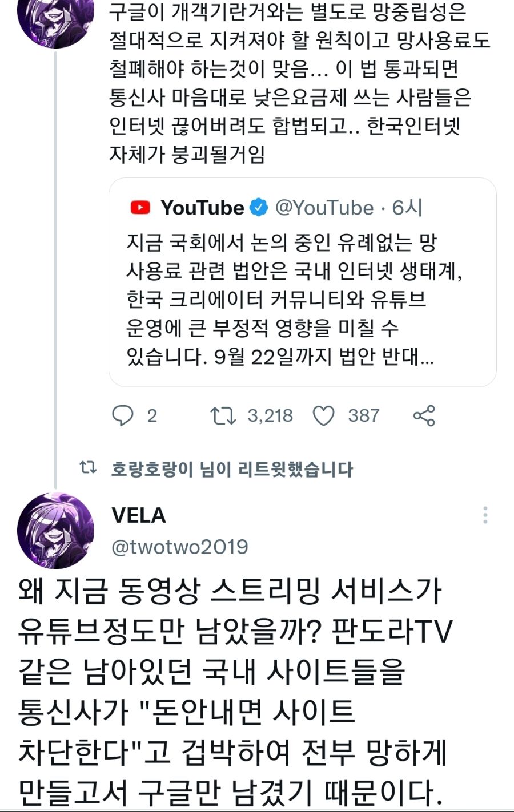This screenshot has width=514, height=812.
Task: Click the blue verified badge next to YouTube
Action: (x=259, y=208)
